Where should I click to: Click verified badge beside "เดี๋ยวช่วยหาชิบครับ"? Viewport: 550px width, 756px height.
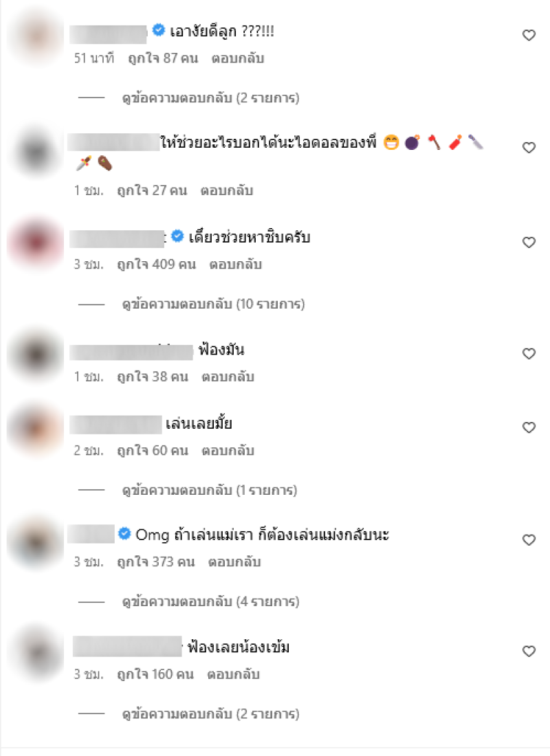pos(177,236)
